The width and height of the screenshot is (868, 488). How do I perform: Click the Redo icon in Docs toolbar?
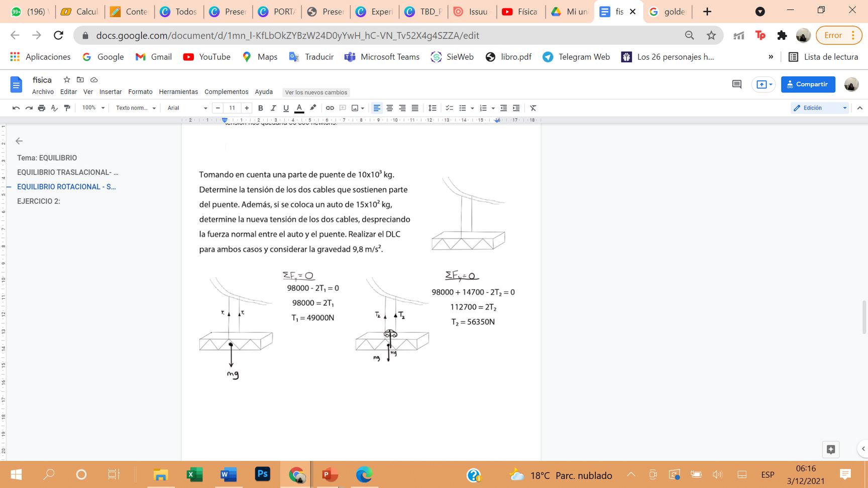coord(29,108)
